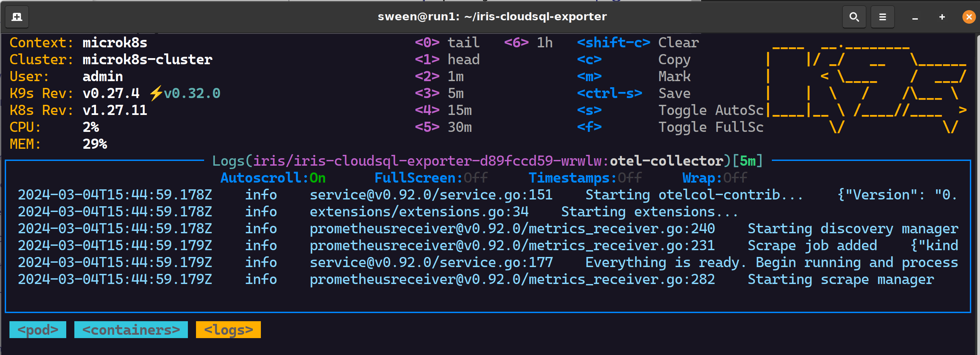Click the minimize window icon
The width and height of the screenshot is (980, 355).
[915, 18]
